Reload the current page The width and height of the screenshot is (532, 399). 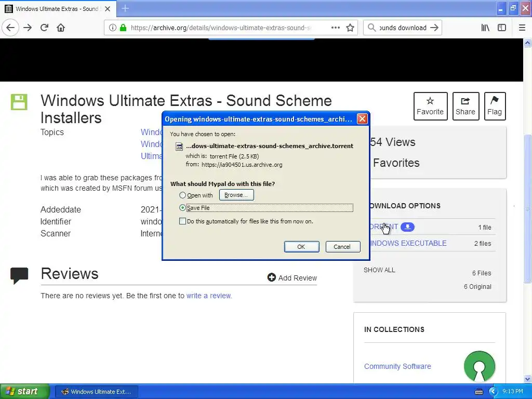[44, 28]
